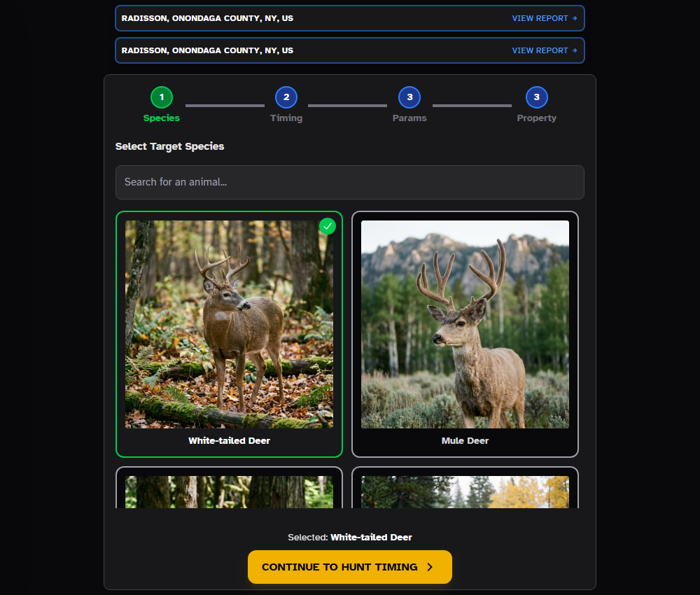This screenshot has height=595, width=700.
Task: Open the Params step circle
Action: click(x=409, y=97)
